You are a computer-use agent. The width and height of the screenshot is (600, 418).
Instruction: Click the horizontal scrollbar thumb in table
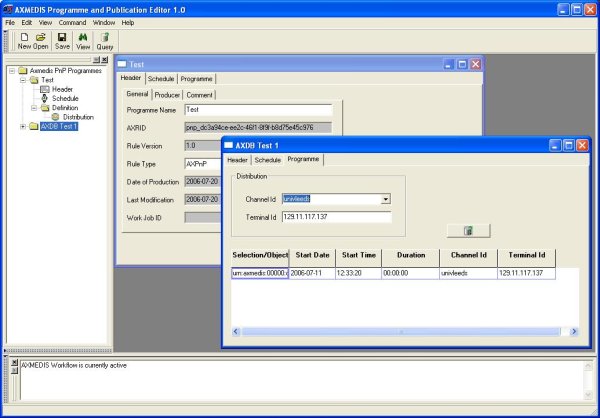click(401, 331)
